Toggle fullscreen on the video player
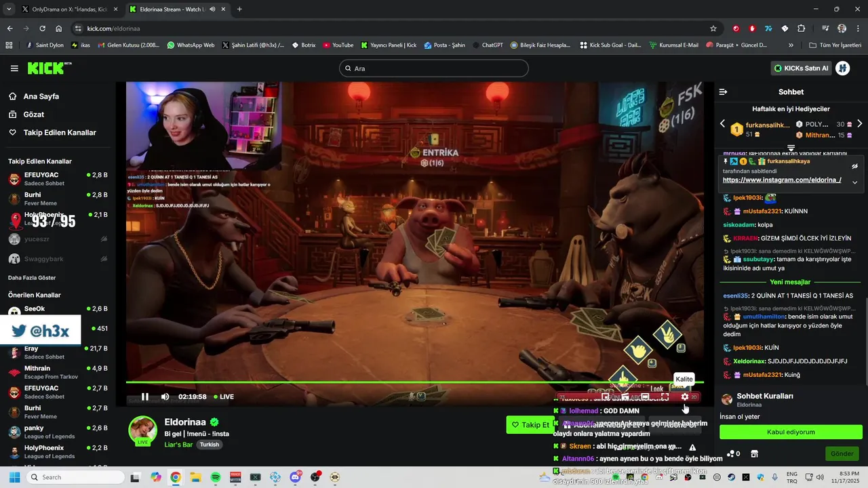 tap(665, 396)
